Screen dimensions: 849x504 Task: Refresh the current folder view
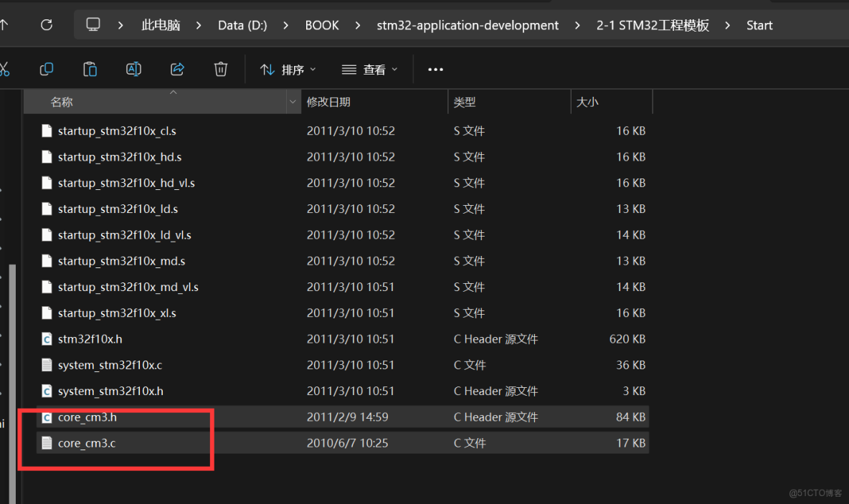[x=47, y=25]
